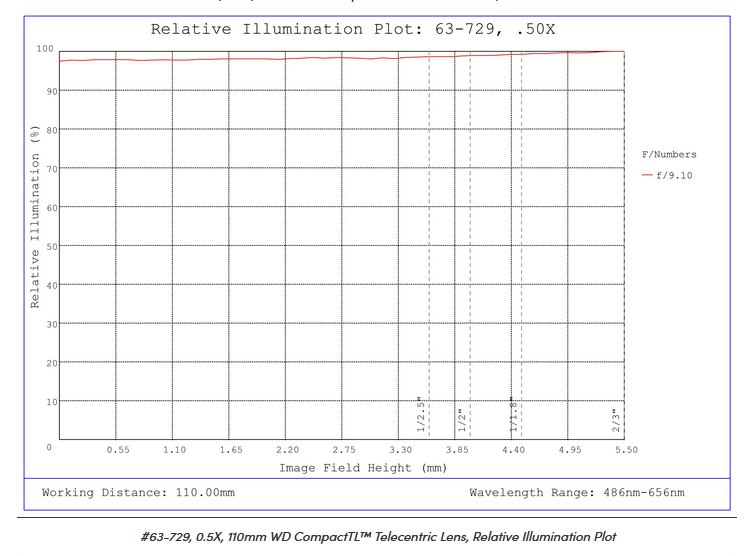749x556 pixels.
Task: Select the 1/2" sensor size marker
Action: pos(461,419)
